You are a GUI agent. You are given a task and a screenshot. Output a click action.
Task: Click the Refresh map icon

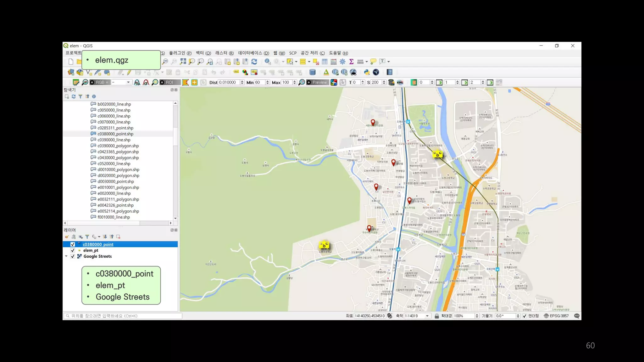(254, 62)
